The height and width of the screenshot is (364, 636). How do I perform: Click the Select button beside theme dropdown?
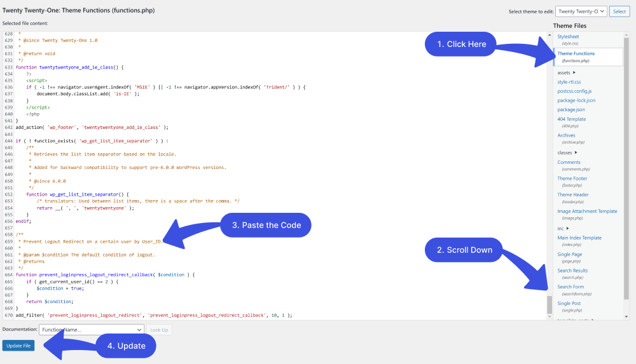(x=619, y=11)
